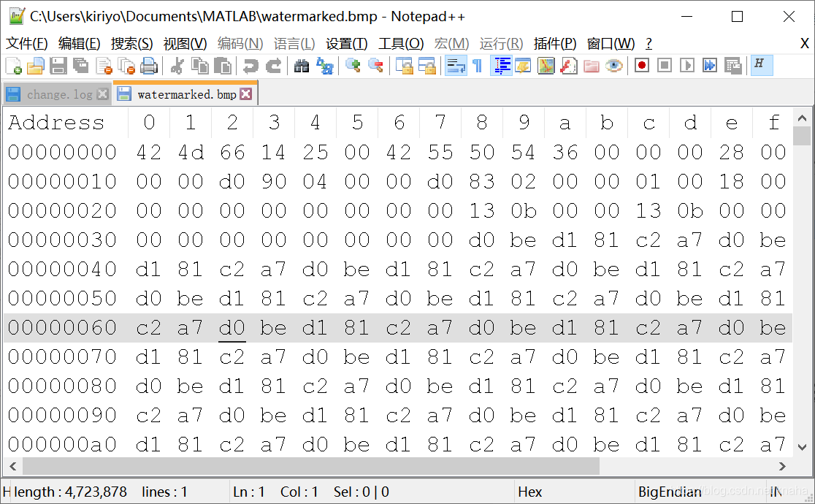The height and width of the screenshot is (504, 815).
Task: Open the 搜索(S) menu
Action: point(131,44)
